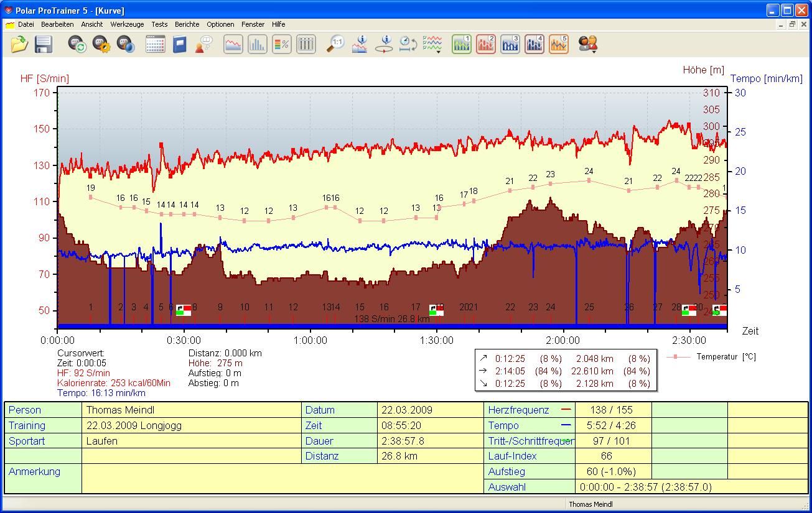This screenshot has height=513, width=812.
Task: Click the HF [S/min] axis label
Action: [x=45, y=78]
